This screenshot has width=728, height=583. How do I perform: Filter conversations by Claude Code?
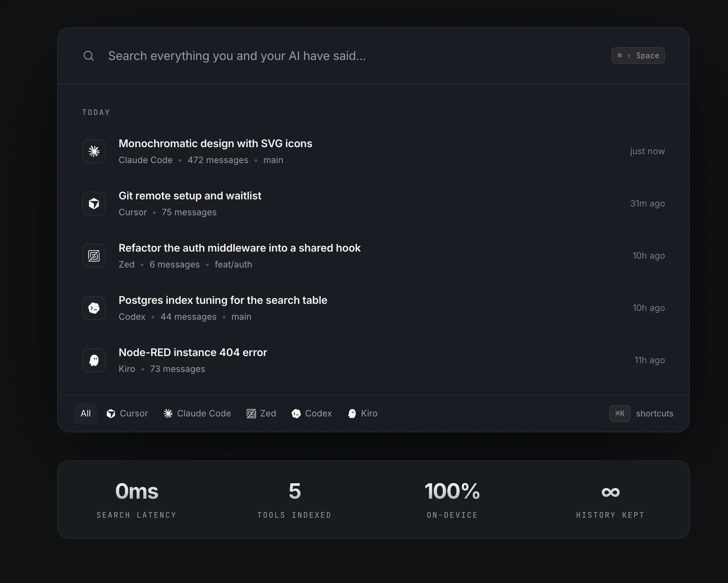pos(197,413)
